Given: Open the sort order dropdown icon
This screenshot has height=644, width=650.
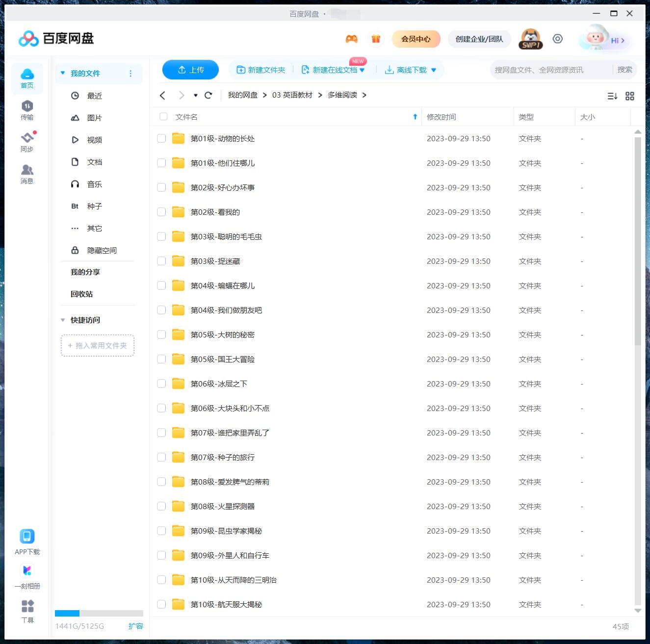Looking at the screenshot, I should point(612,96).
